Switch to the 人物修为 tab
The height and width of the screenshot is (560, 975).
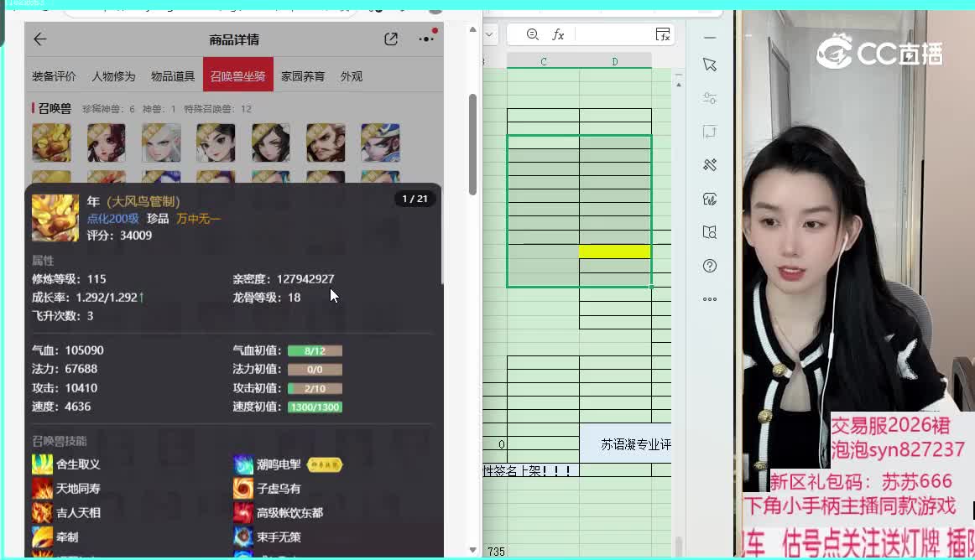point(113,76)
